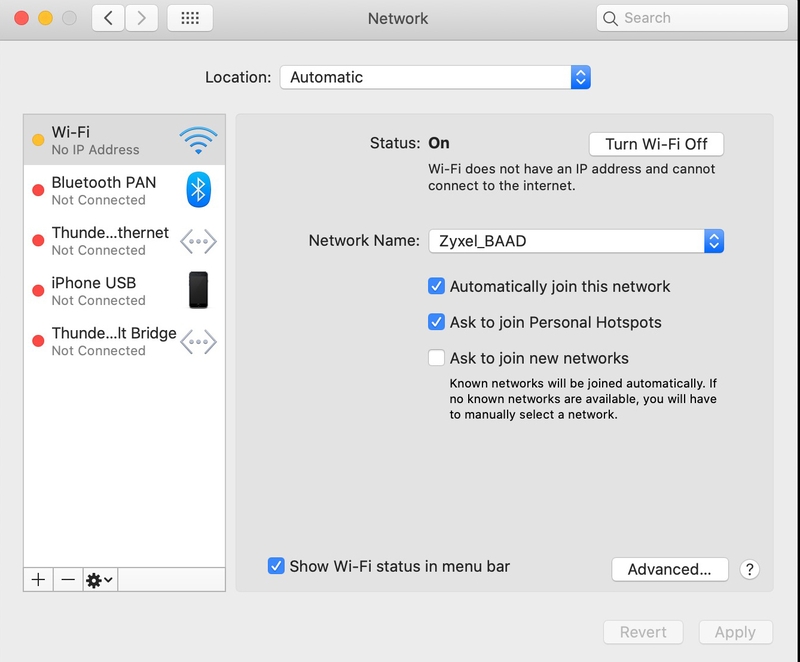This screenshot has height=662, width=800.
Task: Open the gear action menu
Action: pos(100,580)
